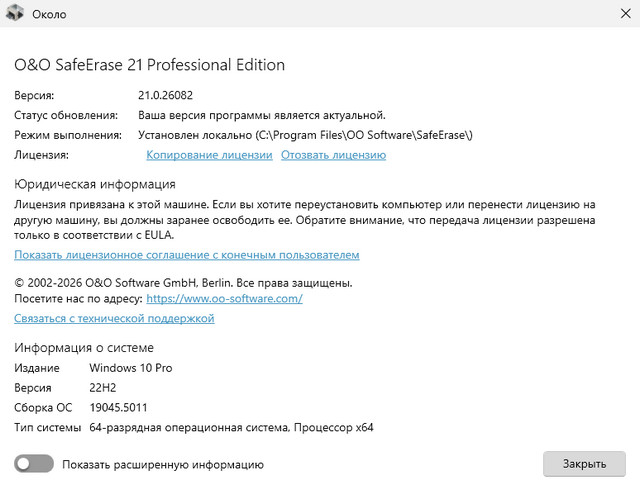Click the copyright notice text

click(x=186, y=282)
